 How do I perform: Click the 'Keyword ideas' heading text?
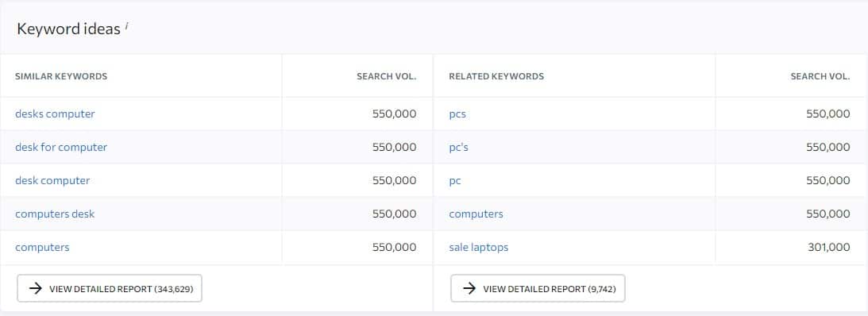click(68, 29)
